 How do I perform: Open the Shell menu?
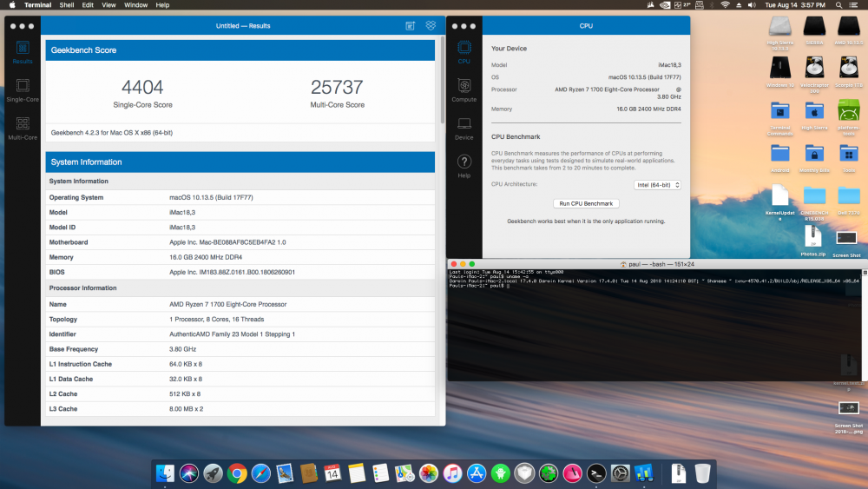point(67,5)
